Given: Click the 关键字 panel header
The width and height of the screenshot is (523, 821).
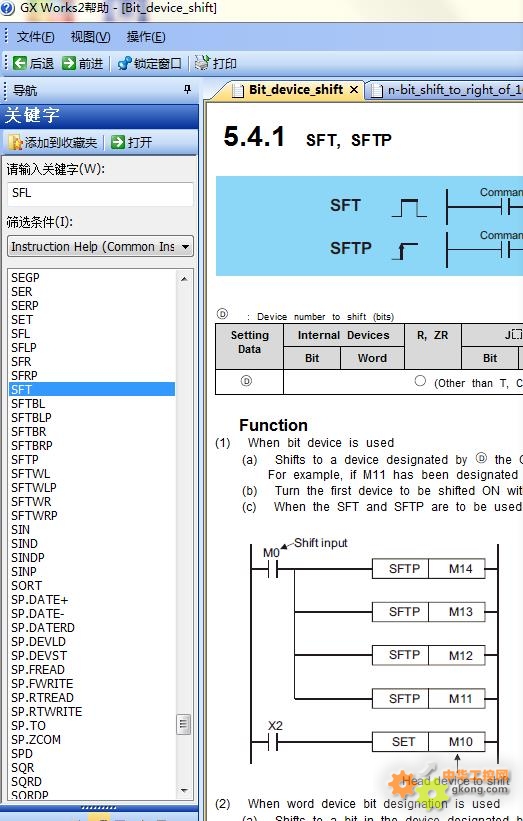Looking at the screenshot, I should 99,115.
